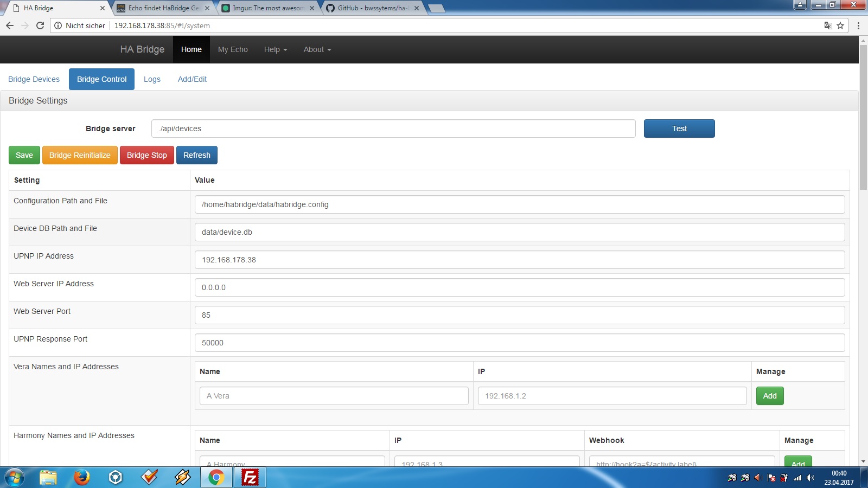Close the GitHub browser tab
Viewport: 868px width, 488px height.
point(417,8)
